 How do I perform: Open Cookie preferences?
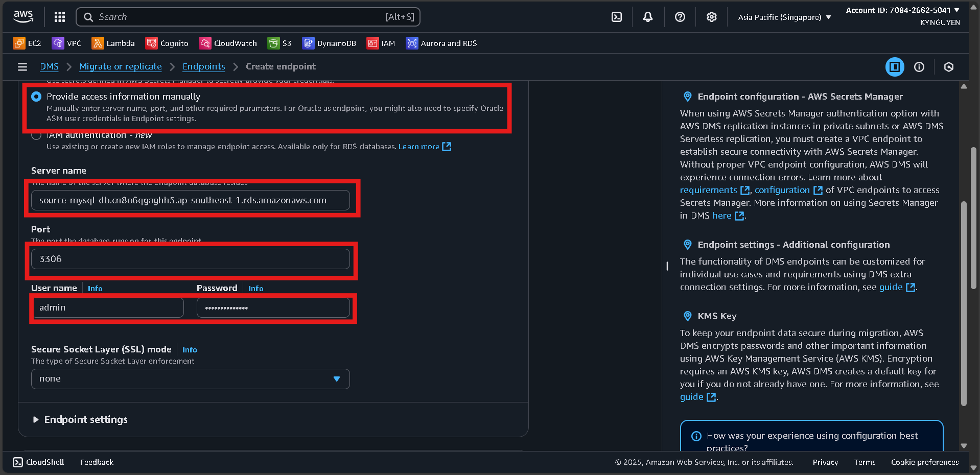(924, 462)
